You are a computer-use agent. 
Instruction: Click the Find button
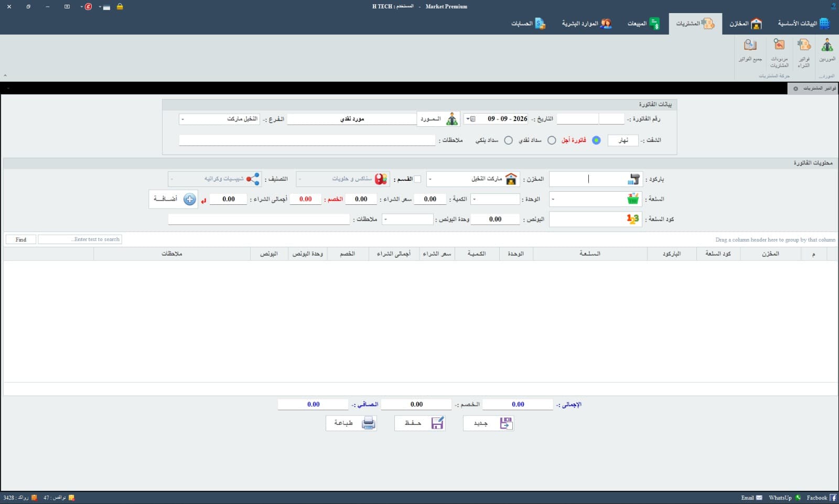[x=21, y=239]
